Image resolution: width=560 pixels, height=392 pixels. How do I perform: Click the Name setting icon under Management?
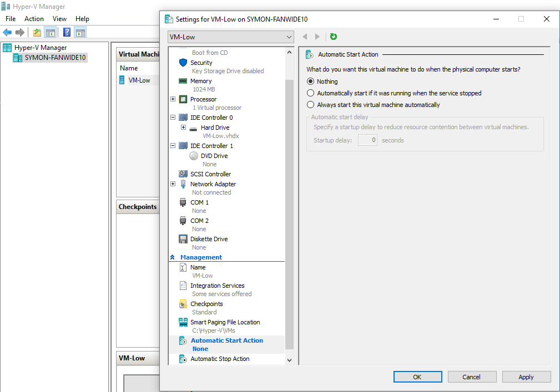(183, 267)
